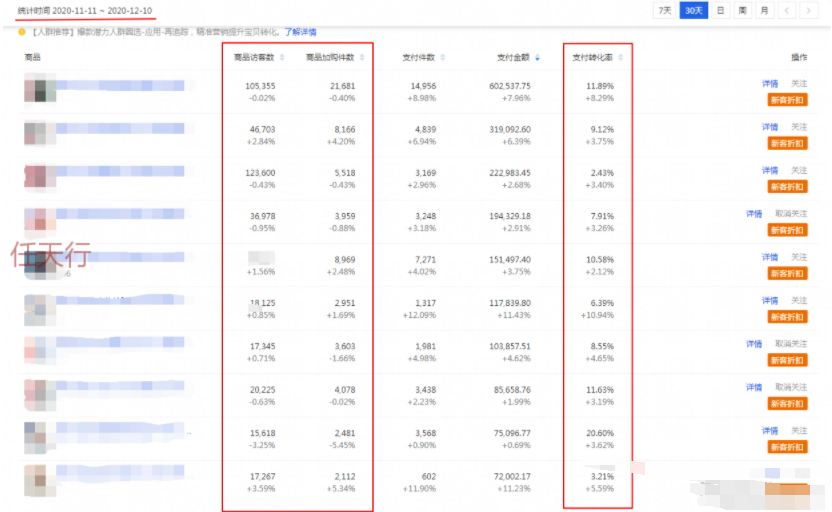
Task: Open first product thumbnail image
Action: [x=39, y=92]
